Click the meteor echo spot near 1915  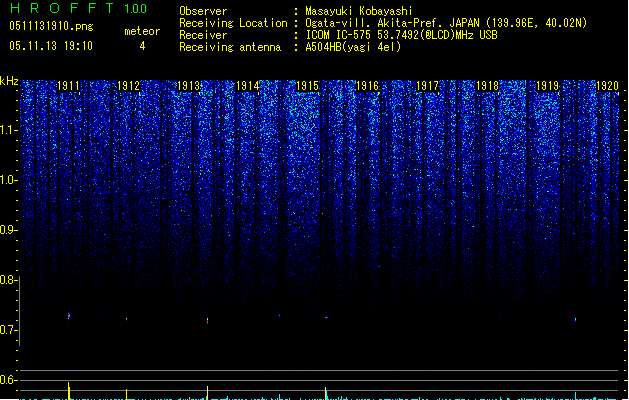[327, 318]
